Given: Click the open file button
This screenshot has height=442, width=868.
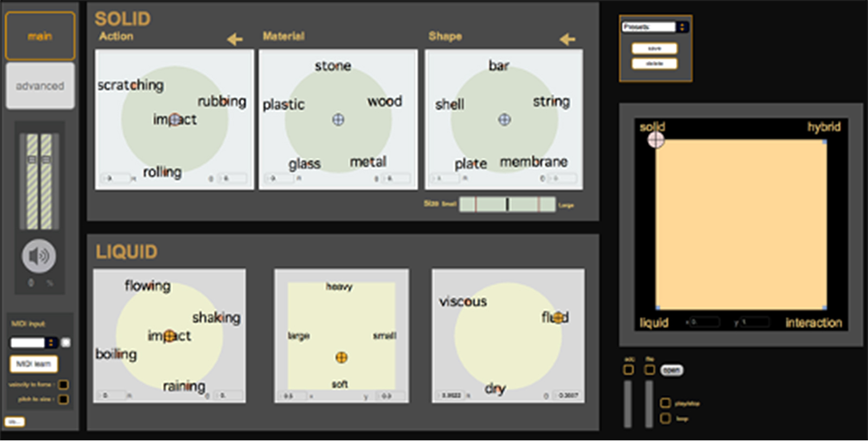Looking at the screenshot, I should pos(672,370).
